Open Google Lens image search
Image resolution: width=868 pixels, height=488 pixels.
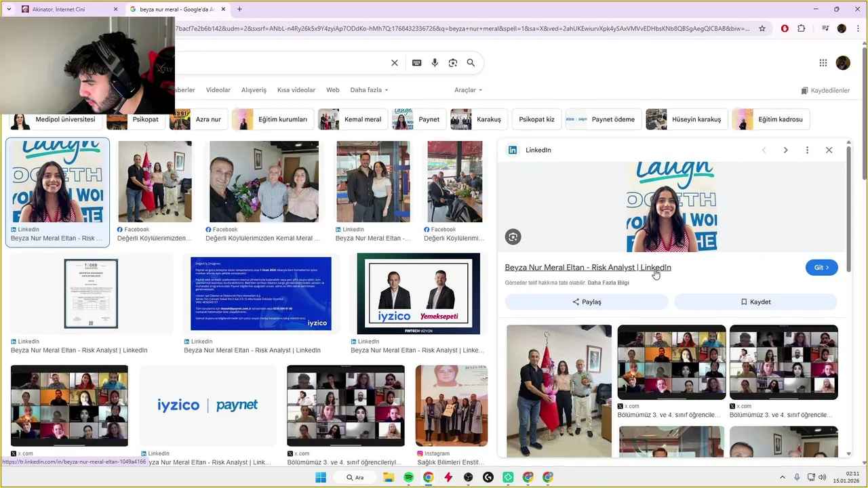[453, 63]
